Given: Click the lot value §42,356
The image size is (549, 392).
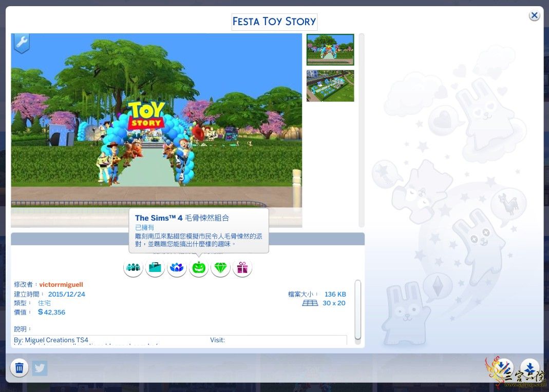Looking at the screenshot, I should 51,312.
